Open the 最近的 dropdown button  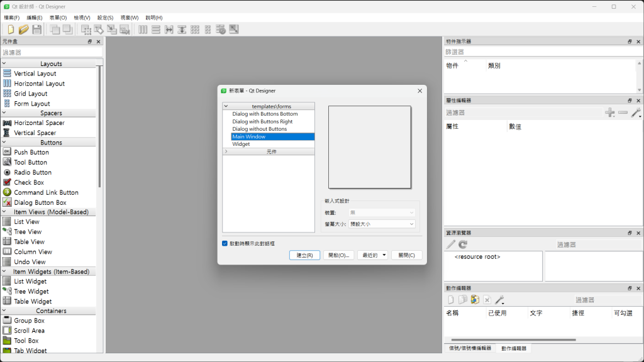click(372, 255)
